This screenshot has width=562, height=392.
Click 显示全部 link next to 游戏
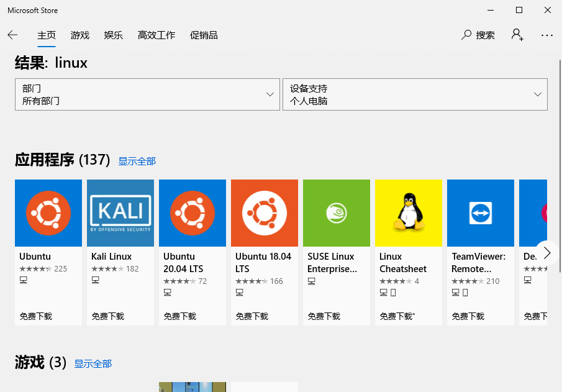click(93, 363)
